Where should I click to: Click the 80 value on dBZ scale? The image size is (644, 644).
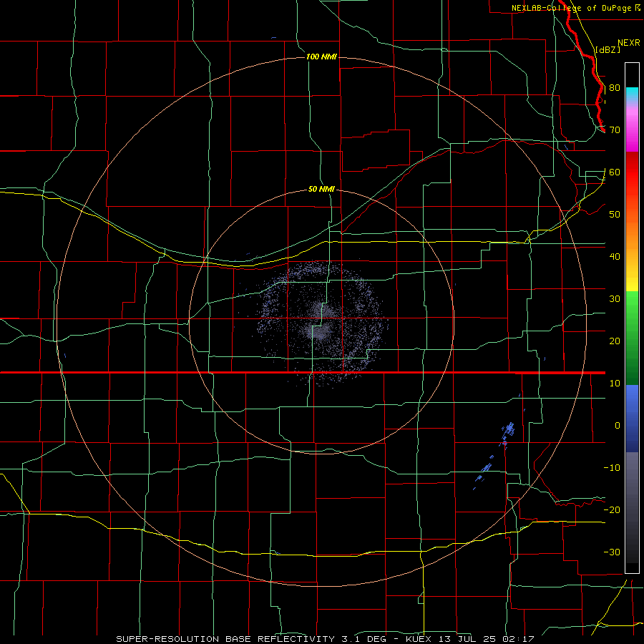pyautogui.click(x=615, y=88)
